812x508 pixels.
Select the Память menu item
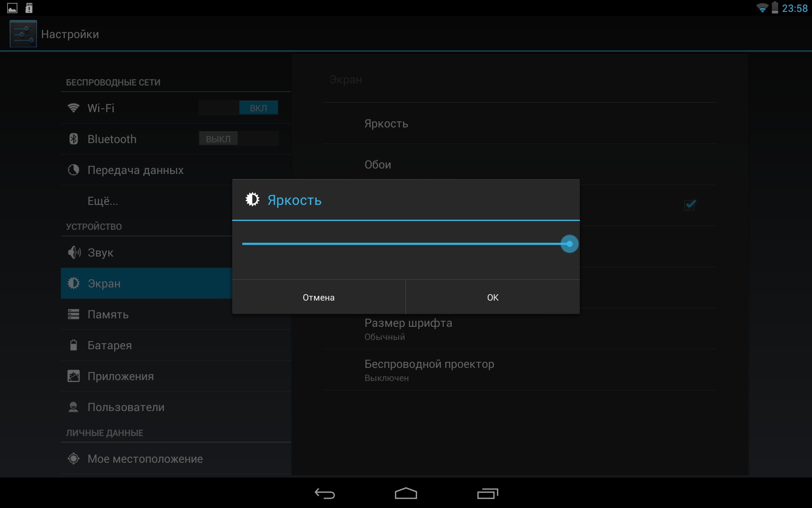[x=108, y=314]
